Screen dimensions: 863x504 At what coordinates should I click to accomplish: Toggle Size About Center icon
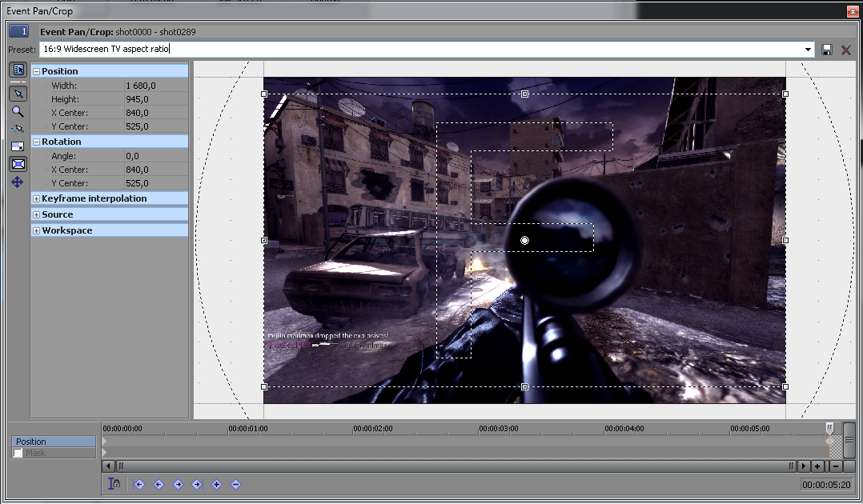coord(18,164)
